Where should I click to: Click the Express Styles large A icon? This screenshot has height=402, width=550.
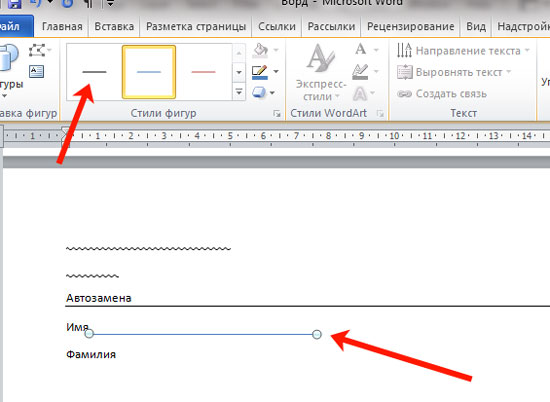320,58
